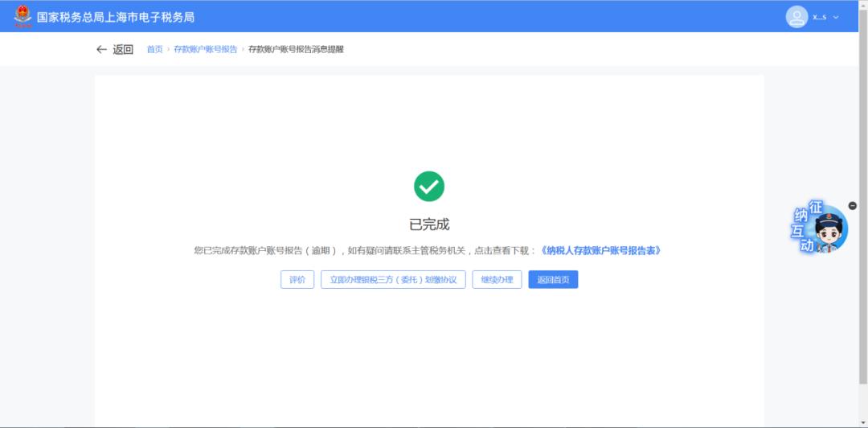
Task: Go to 首页 in the breadcrumb
Action: pyautogui.click(x=154, y=50)
